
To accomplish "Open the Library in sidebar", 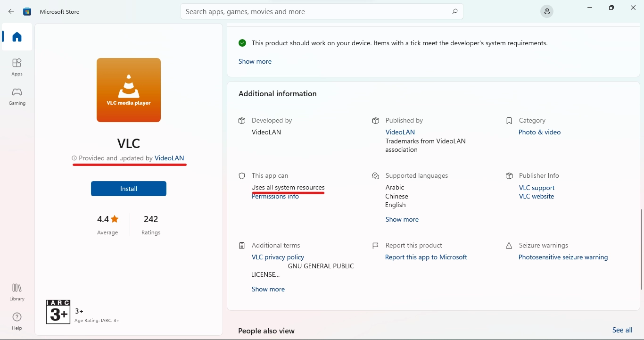I will click(x=17, y=292).
